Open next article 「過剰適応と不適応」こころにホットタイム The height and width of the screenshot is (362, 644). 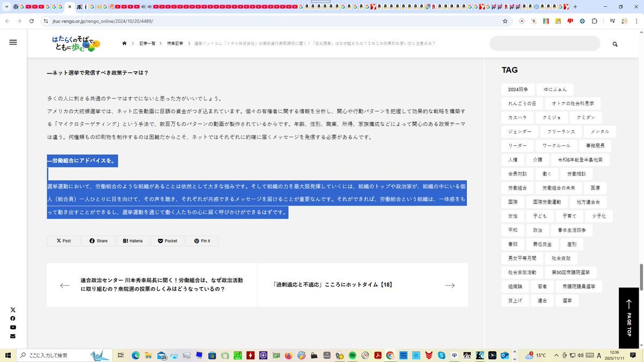point(333,285)
